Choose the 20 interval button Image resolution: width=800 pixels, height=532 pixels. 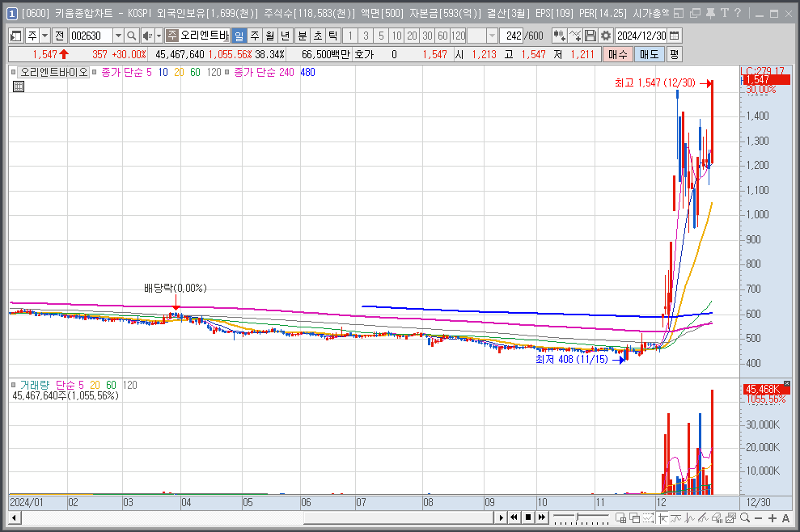tap(412, 36)
